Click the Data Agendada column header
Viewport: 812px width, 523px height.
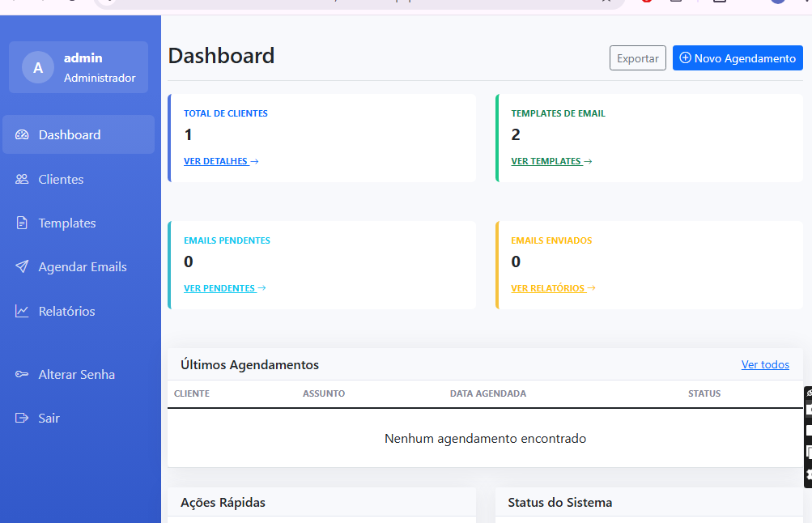pyautogui.click(x=487, y=394)
